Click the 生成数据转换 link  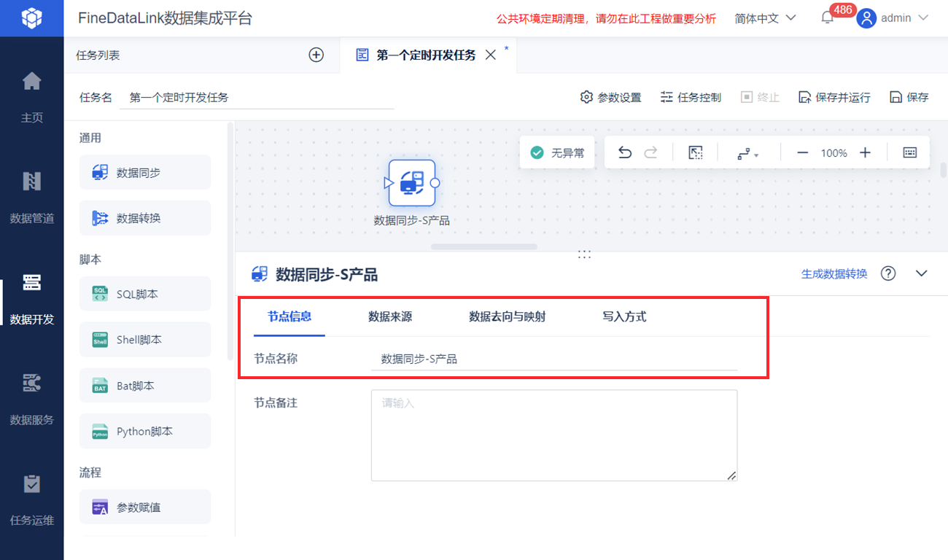pos(834,273)
